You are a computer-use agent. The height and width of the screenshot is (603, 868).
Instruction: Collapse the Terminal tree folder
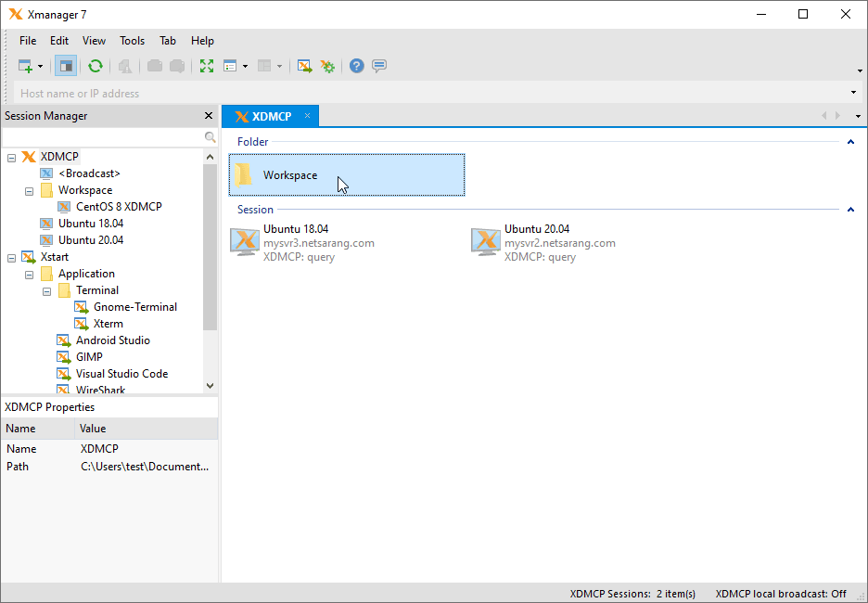coord(47,291)
